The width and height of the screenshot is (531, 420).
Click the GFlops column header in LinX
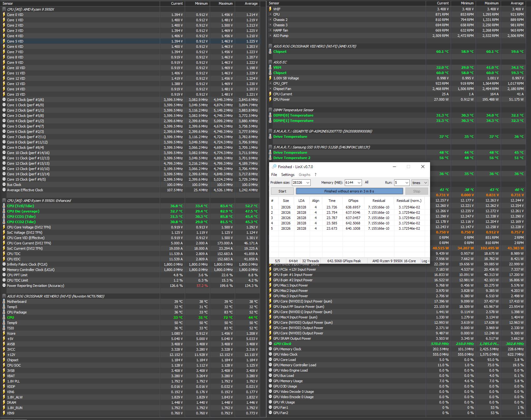tap(353, 201)
